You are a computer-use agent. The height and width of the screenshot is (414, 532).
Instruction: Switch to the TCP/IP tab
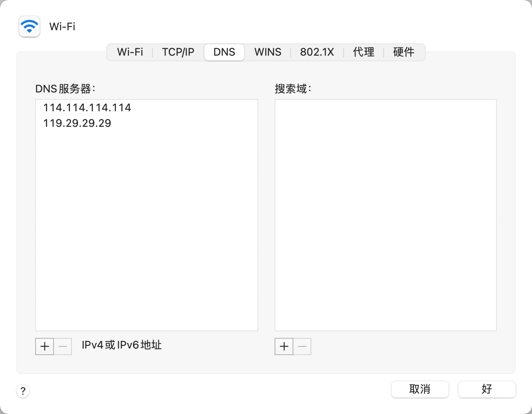(178, 52)
